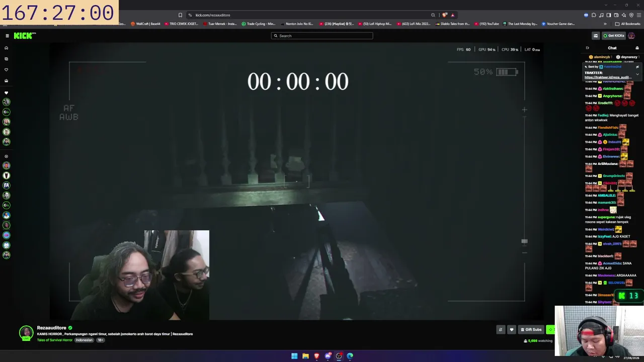Open File Explorer from the taskbar
644x362 pixels.
tap(305, 356)
